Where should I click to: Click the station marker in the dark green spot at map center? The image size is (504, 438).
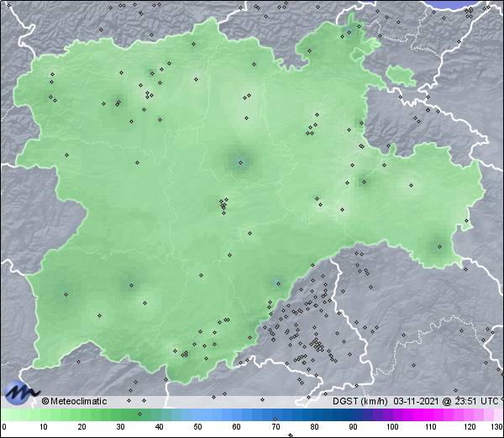point(241,163)
